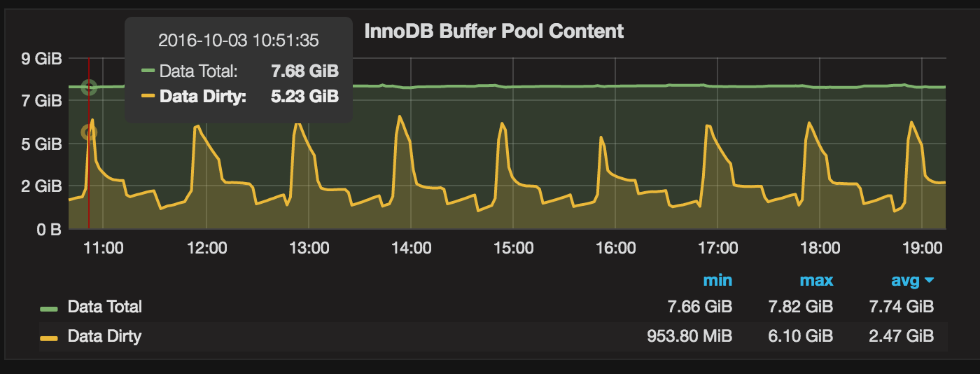This screenshot has height=374, width=980.
Task: Click the yellow line icon in tooltip
Action: (x=147, y=95)
